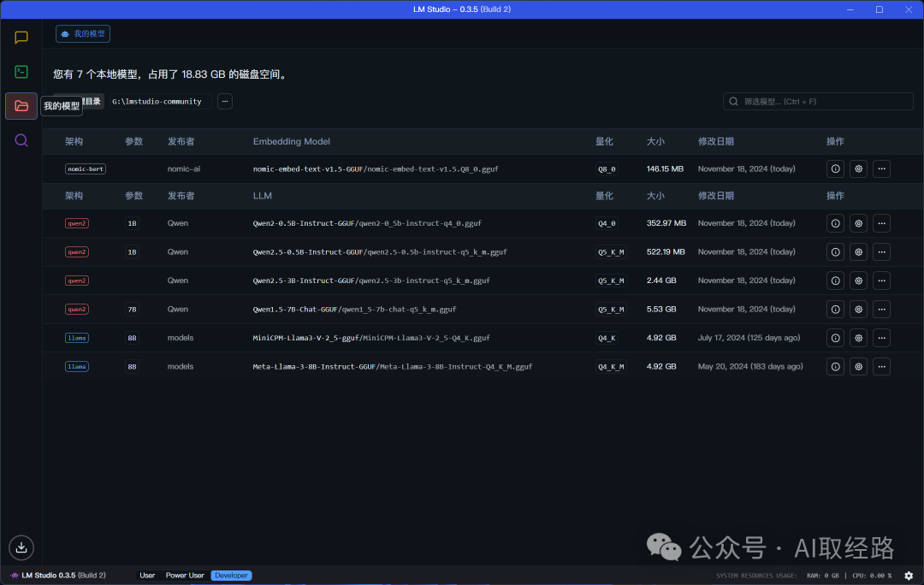Screen dimensions: 924x585
Task: Open the Chat sidebar icon
Action: [21, 38]
